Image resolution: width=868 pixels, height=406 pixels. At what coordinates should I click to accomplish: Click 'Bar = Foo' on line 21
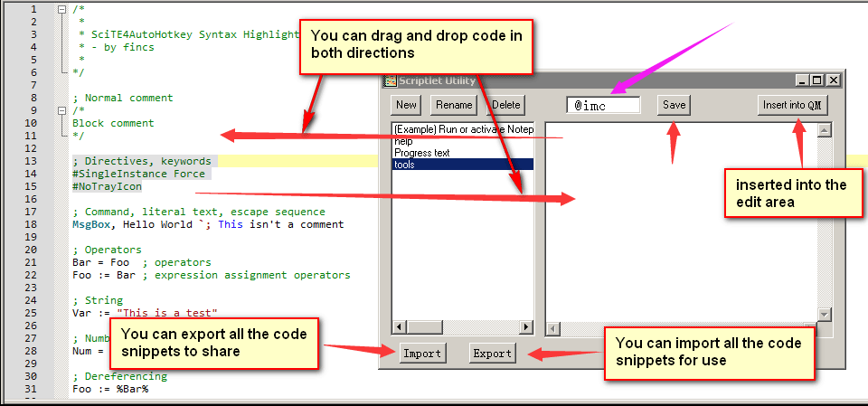[x=100, y=262]
